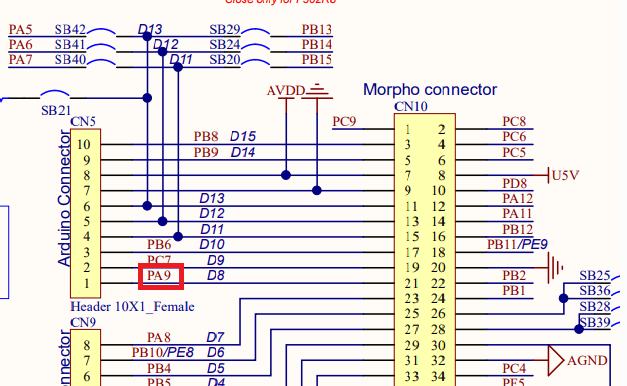The width and height of the screenshot is (627, 386).
Task: Click the D9 Arduino pin label
Action: click(x=216, y=260)
